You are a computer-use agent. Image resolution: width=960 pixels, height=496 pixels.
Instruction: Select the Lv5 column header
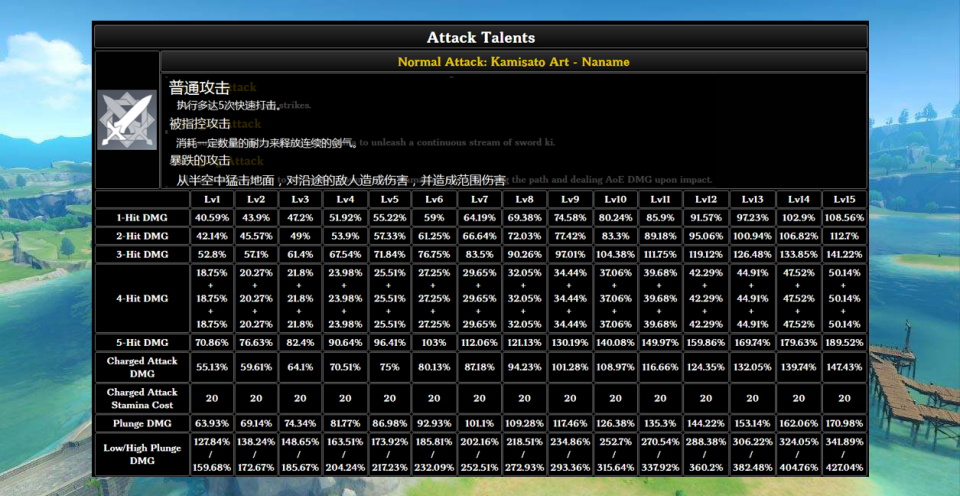pos(389,200)
